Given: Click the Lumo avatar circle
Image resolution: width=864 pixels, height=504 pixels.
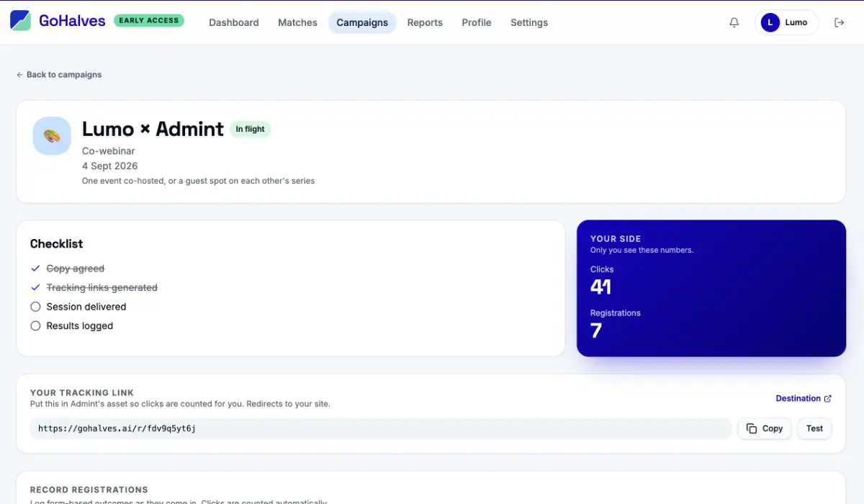Looking at the screenshot, I should point(770,22).
